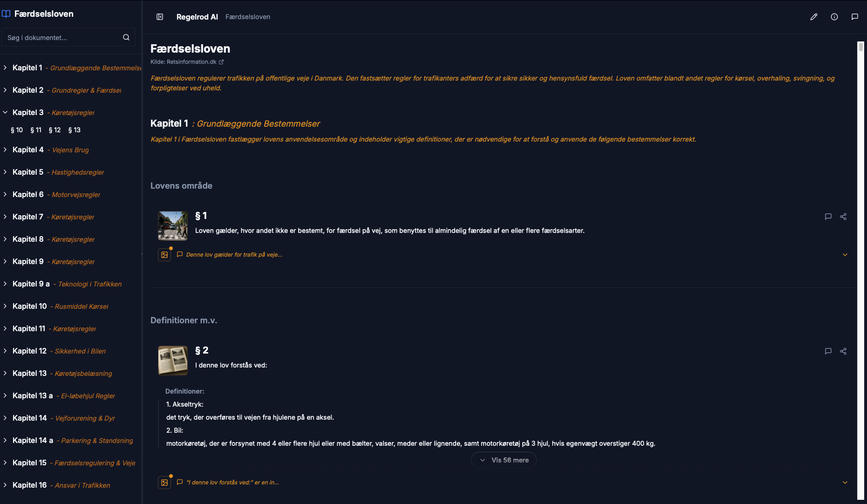Expand the § 1 explanation chevron

(x=845, y=255)
